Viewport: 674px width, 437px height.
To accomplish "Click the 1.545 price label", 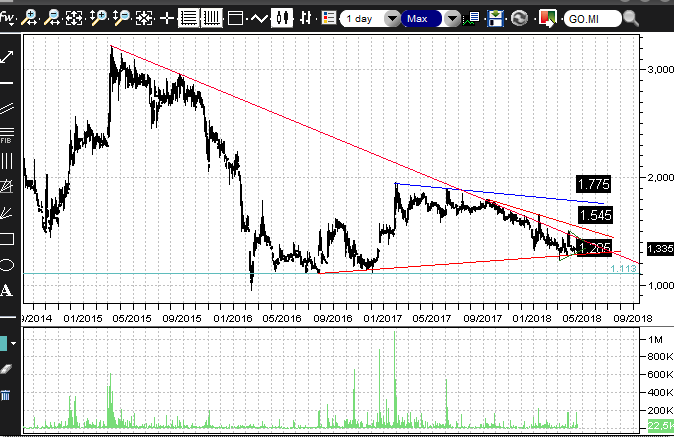I will (595, 215).
